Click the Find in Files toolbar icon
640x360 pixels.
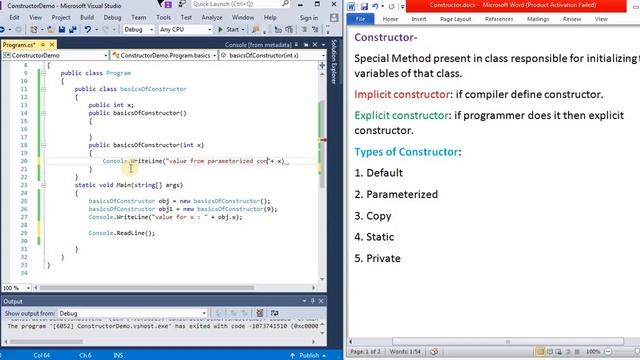[256, 29]
